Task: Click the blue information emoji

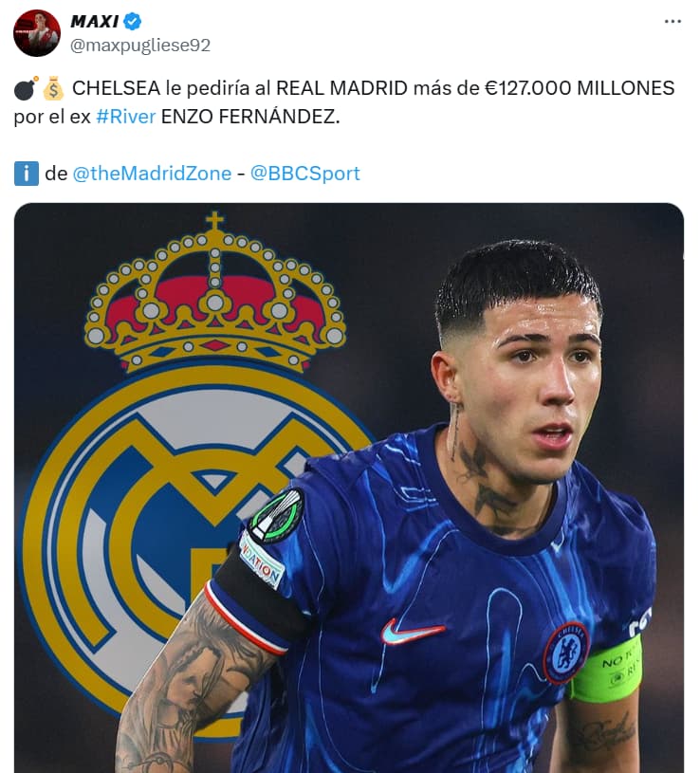Action: (x=27, y=174)
